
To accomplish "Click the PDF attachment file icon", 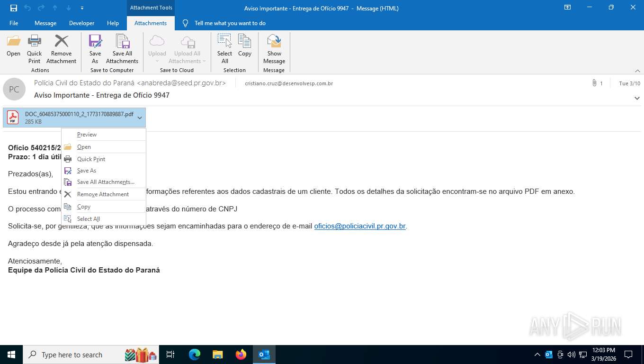I will coord(13,118).
